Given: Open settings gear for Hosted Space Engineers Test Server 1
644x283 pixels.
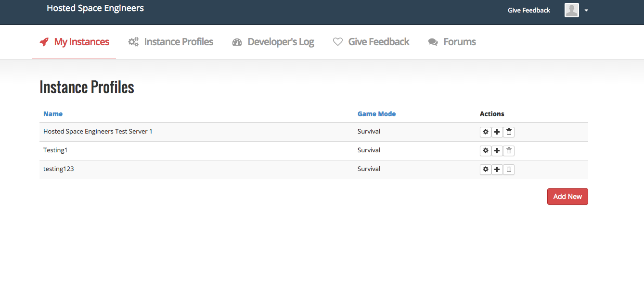Looking at the screenshot, I should click(486, 132).
